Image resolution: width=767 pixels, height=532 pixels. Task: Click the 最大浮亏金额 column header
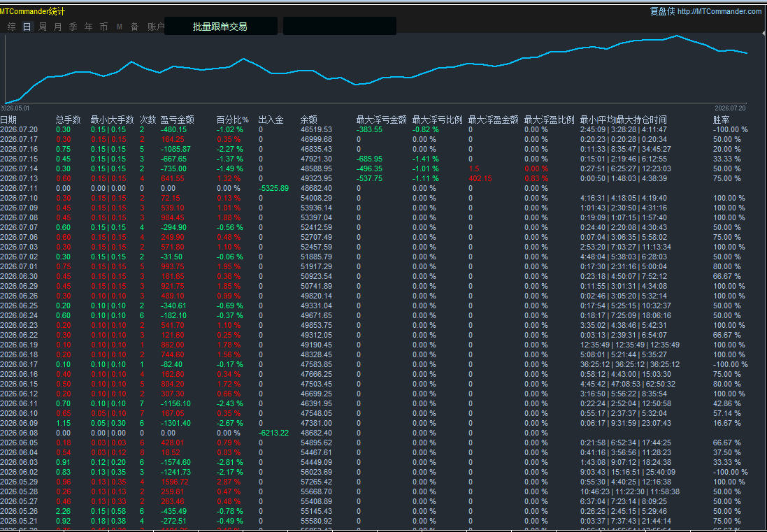(382, 120)
